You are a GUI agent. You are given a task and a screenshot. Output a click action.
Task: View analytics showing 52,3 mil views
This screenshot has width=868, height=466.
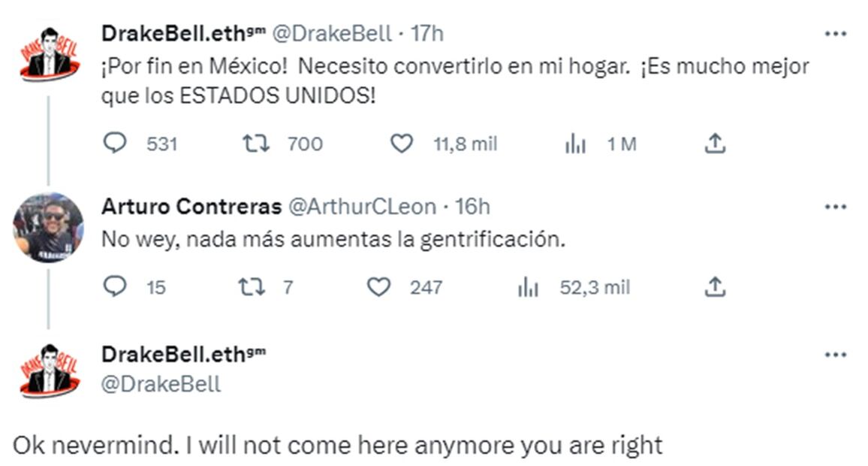(529, 287)
